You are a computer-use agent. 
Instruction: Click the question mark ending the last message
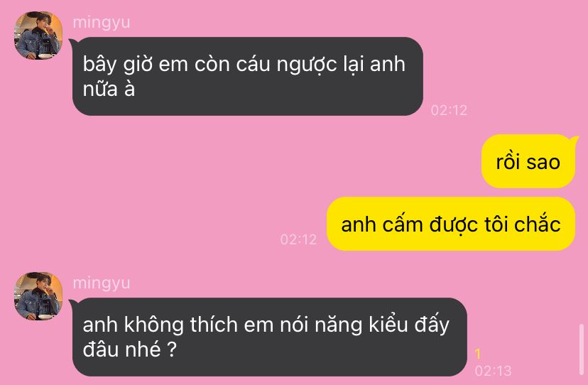[x=171, y=349]
